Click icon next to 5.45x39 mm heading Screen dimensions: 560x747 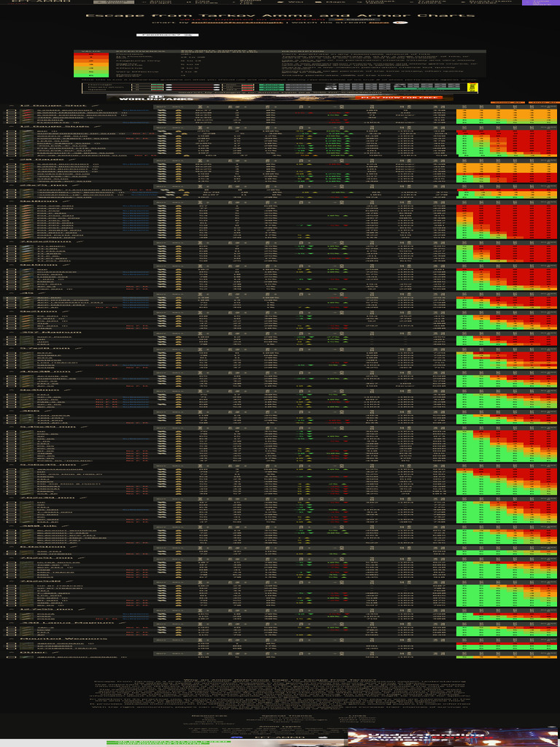tap(85, 427)
